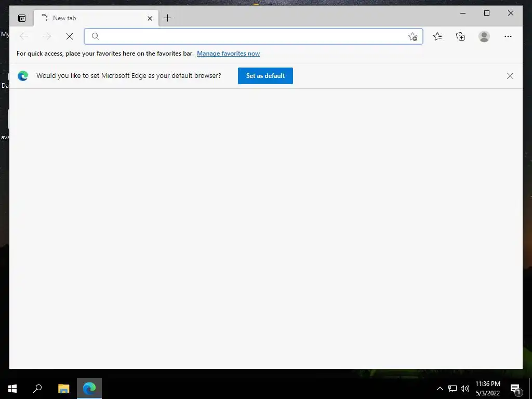Open the tab actions menu icon

click(x=22, y=18)
